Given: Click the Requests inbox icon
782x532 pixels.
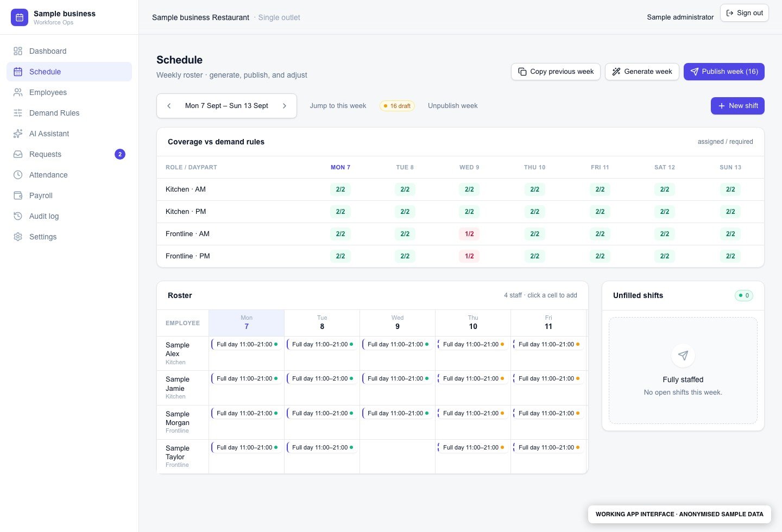Looking at the screenshot, I should 18,154.
